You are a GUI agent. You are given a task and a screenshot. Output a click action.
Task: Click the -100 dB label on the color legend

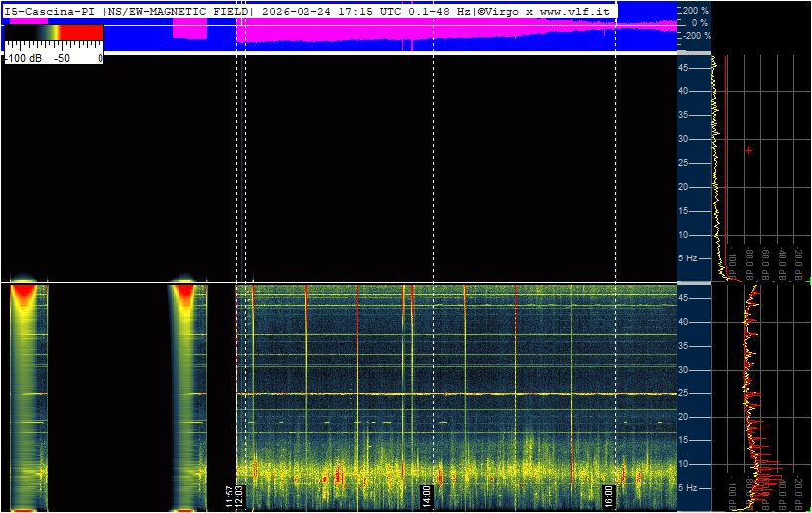[x=23, y=58]
